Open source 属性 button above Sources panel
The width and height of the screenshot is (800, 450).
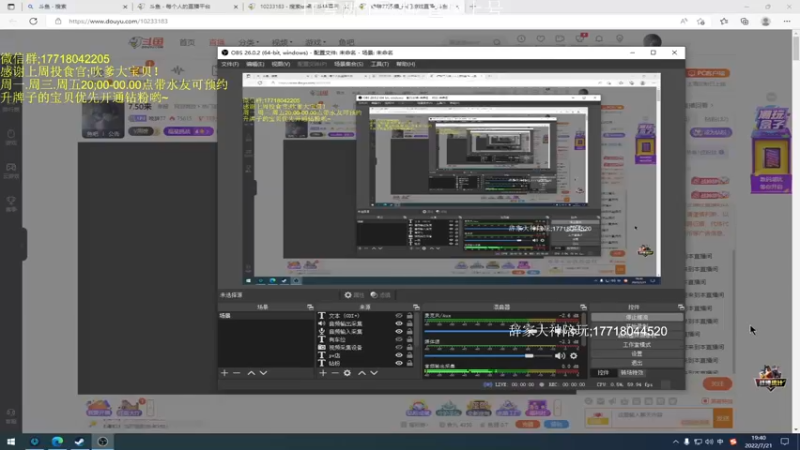click(x=355, y=295)
